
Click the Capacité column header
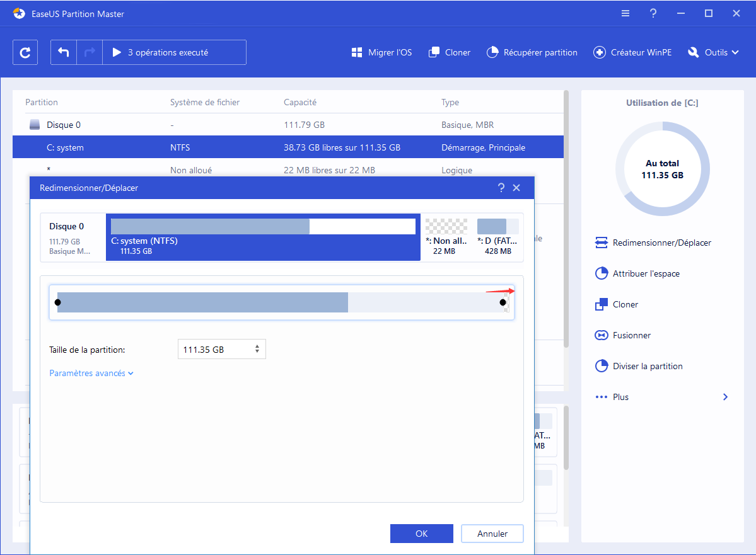click(300, 102)
